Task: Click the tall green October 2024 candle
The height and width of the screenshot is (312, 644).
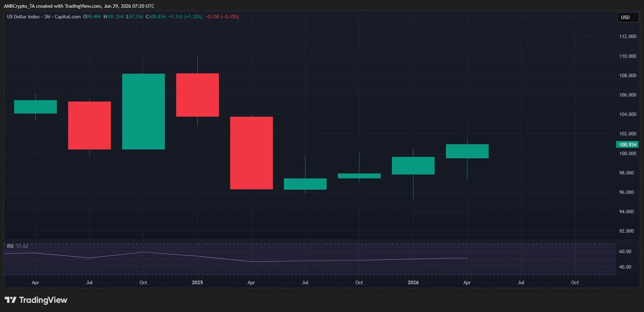Action: (143, 111)
